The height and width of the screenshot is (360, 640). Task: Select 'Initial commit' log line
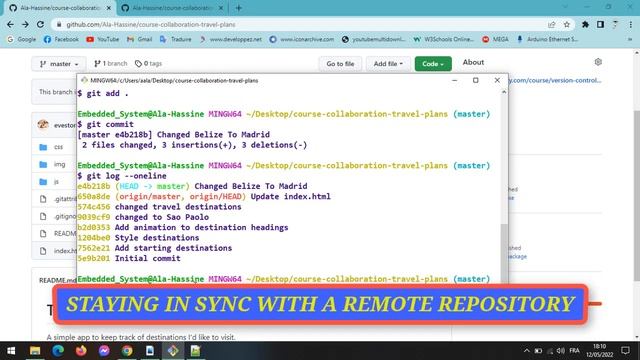(147, 258)
